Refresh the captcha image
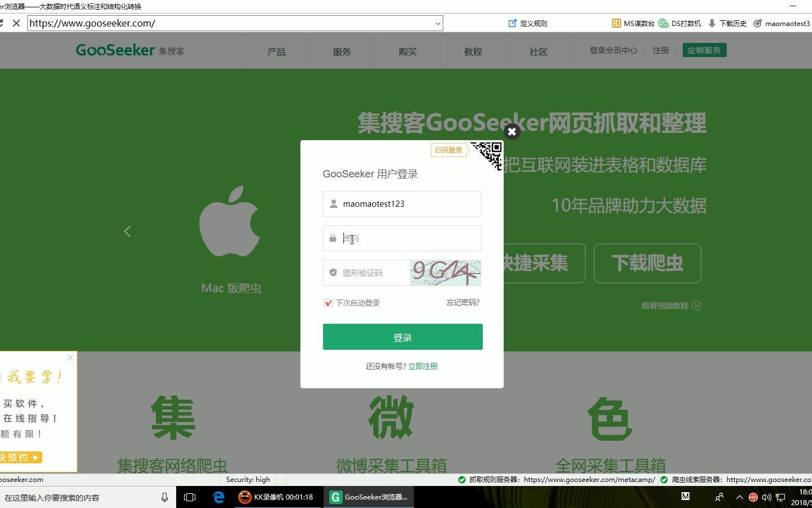 tap(446, 272)
